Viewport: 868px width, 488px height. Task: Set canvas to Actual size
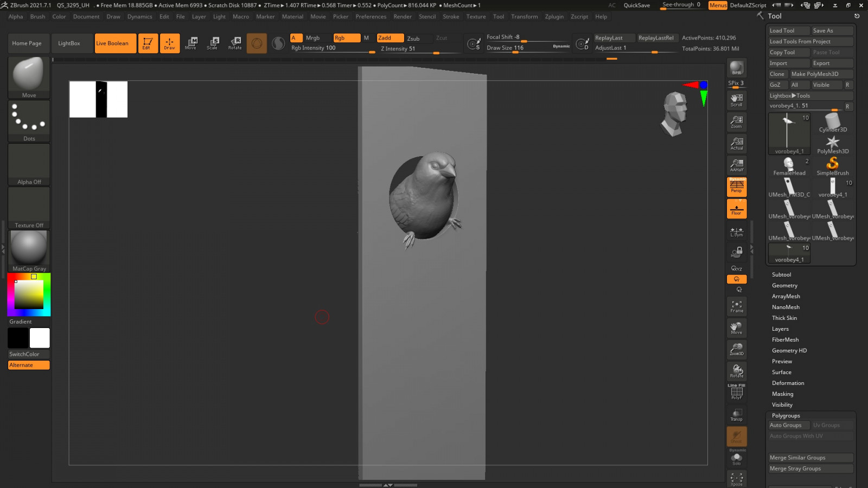737,144
